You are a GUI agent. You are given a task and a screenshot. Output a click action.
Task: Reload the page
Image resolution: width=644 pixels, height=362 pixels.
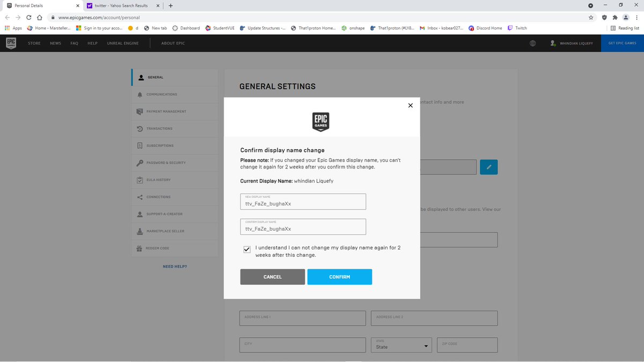click(x=29, y=17)
